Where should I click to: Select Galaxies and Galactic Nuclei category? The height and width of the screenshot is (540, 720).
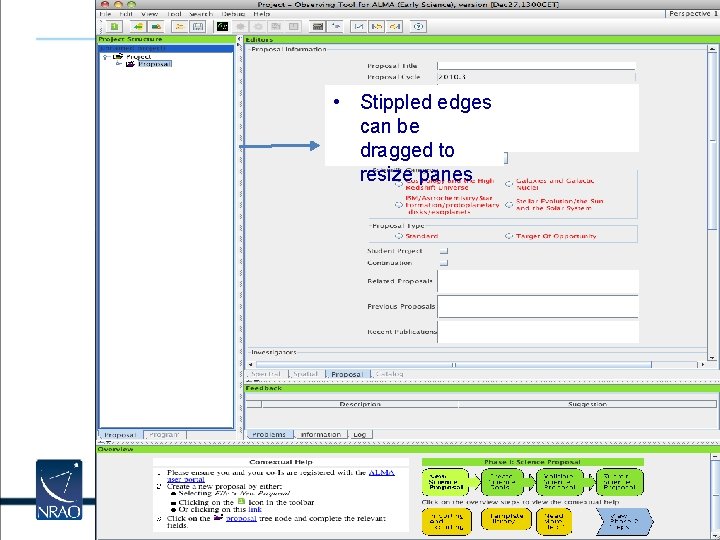[509, 184]
